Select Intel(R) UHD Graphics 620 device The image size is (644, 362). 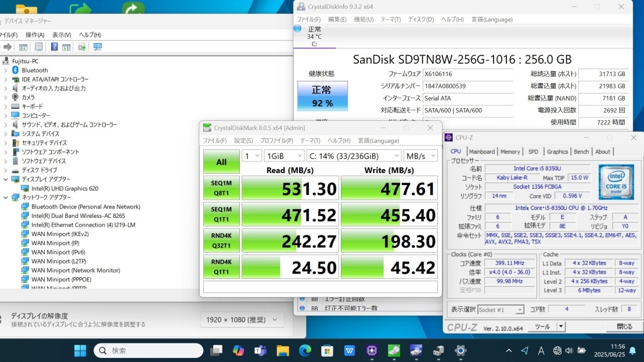[x=65, y=188]
